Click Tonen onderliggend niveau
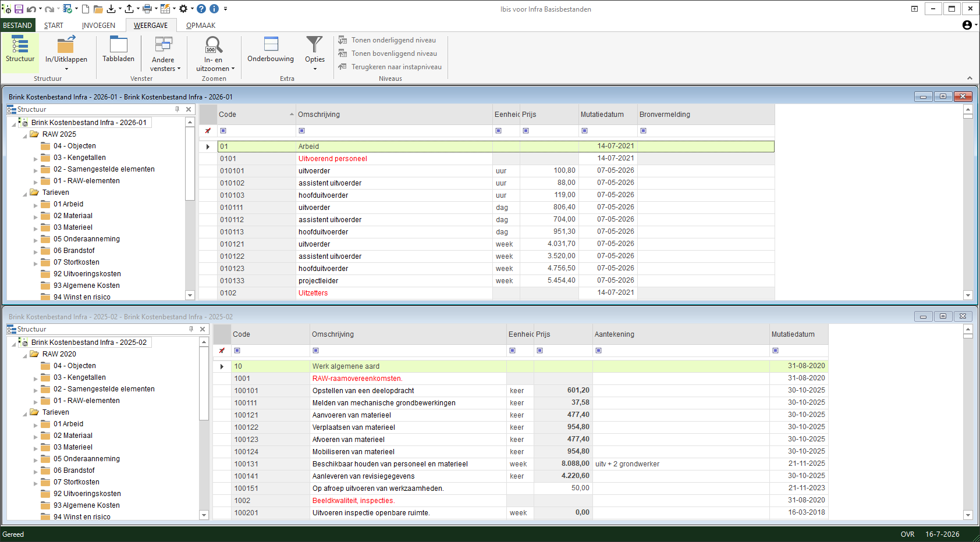Screen dimensions: 980x542 tap(387, 40)
